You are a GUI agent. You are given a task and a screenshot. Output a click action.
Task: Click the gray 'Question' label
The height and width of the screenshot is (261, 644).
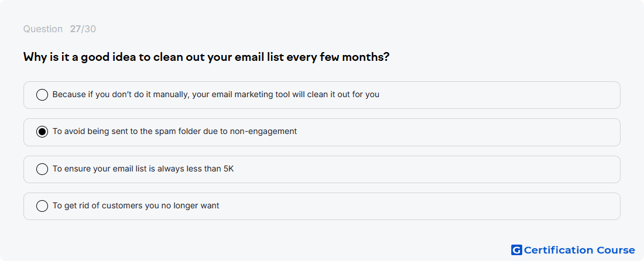point(43,29)
